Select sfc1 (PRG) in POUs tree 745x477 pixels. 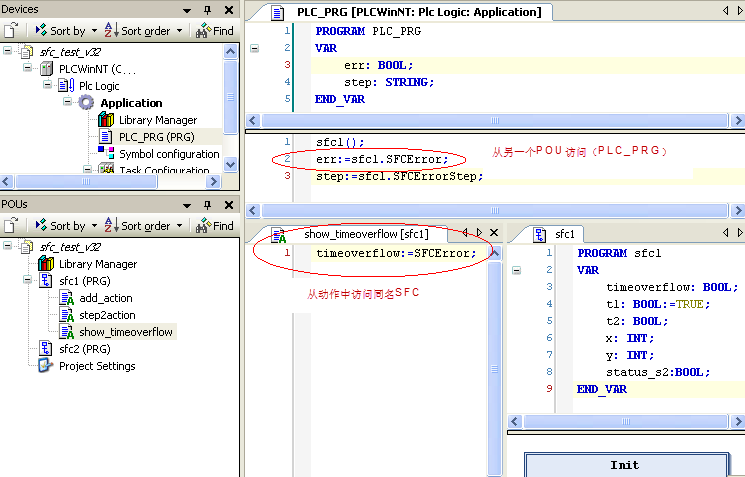[85, 281]
